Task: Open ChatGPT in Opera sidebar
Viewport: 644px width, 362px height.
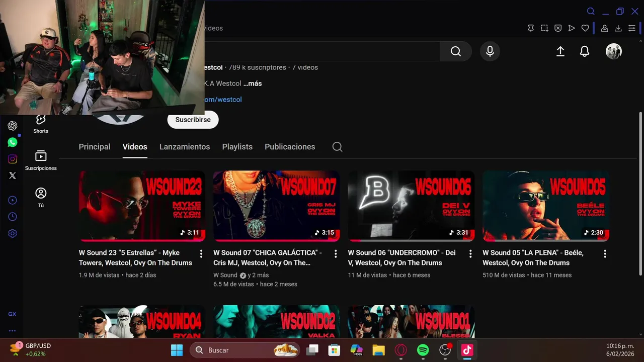Action: tap(13, 126)
